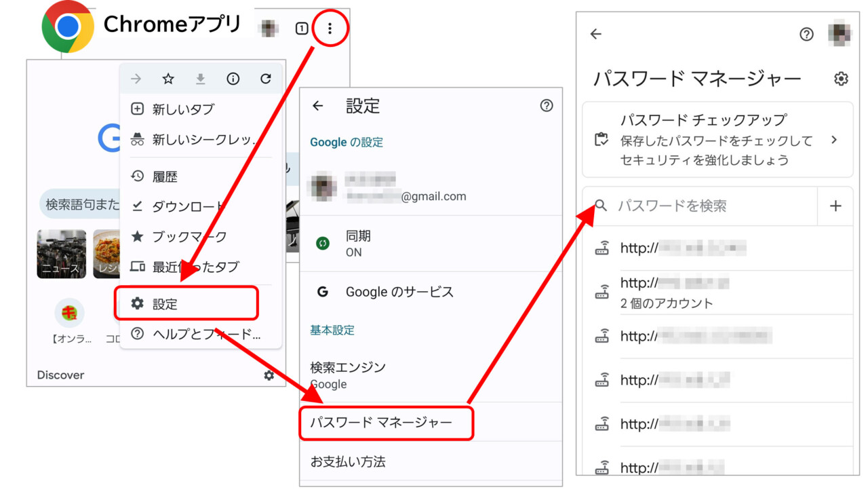Viewport: 868px width, 492px height.
Task: Open http:// entry with 2 個のアカウント
Action: 717,292
